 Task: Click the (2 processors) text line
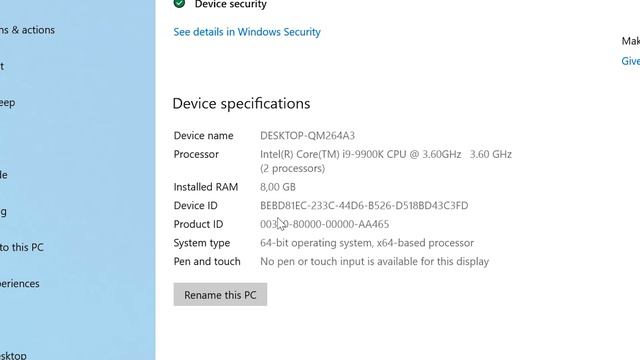point(292,168)
